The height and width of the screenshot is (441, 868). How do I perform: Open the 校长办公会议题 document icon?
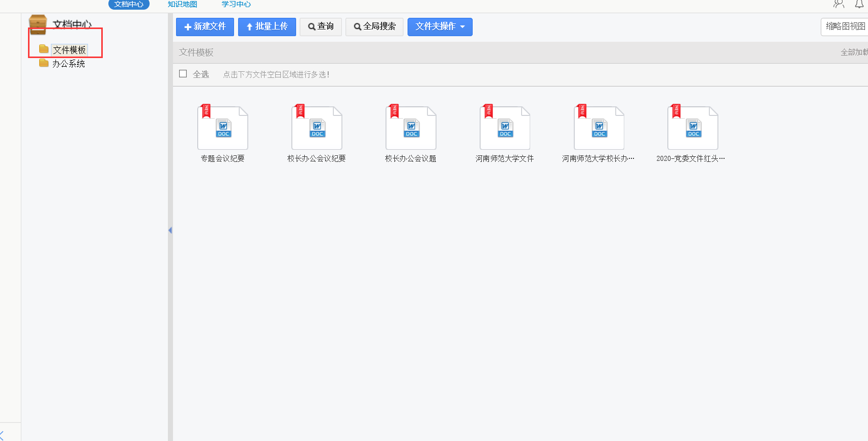(411, 128)
